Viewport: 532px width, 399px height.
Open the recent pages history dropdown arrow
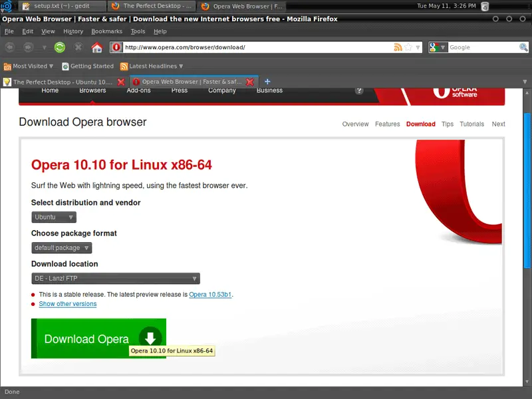[x=44, y=47]
